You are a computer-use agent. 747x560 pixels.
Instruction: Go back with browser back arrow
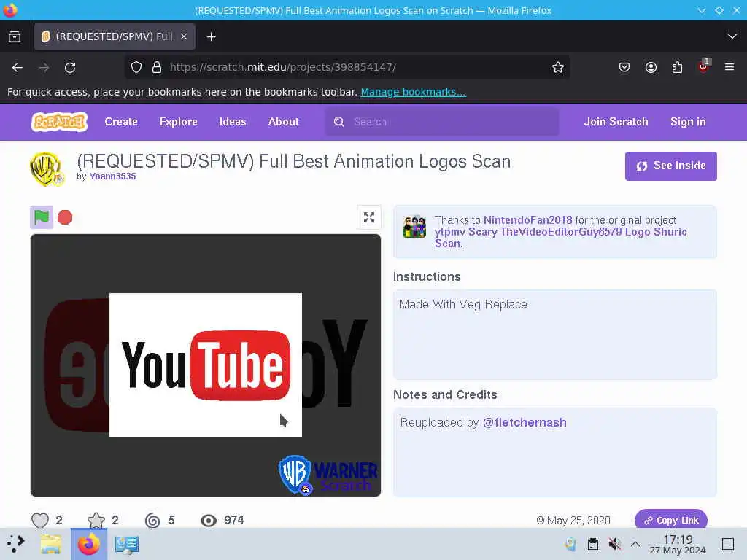click(18, 68)
